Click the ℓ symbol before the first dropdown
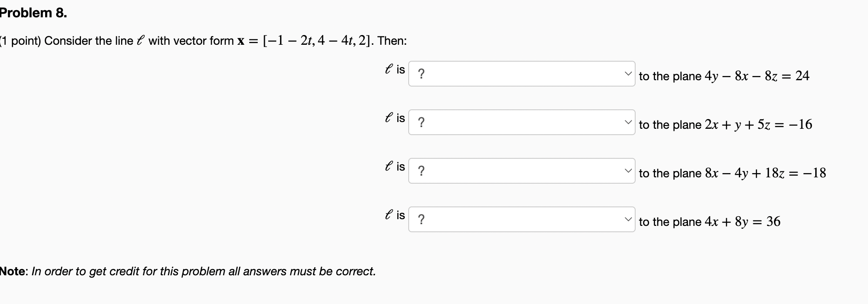This screenshot has height=304, width=868. 388,70
